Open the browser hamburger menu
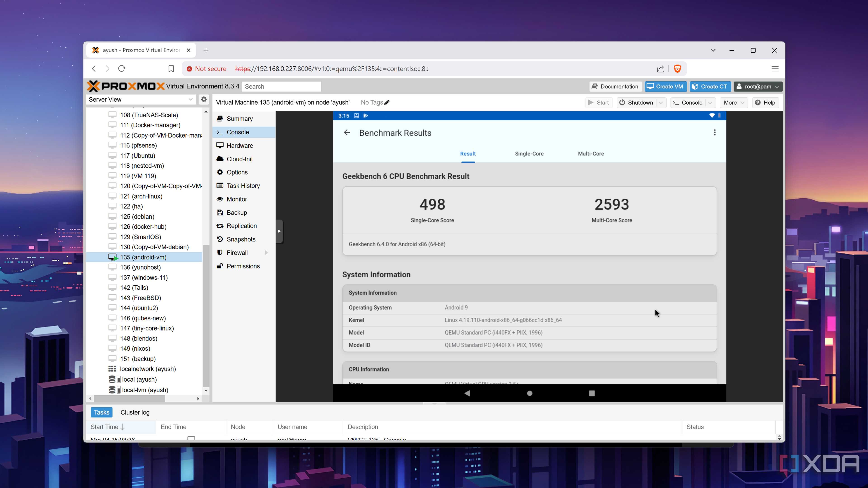The height and width of the screenshot is (488, 868). point(775,69)
